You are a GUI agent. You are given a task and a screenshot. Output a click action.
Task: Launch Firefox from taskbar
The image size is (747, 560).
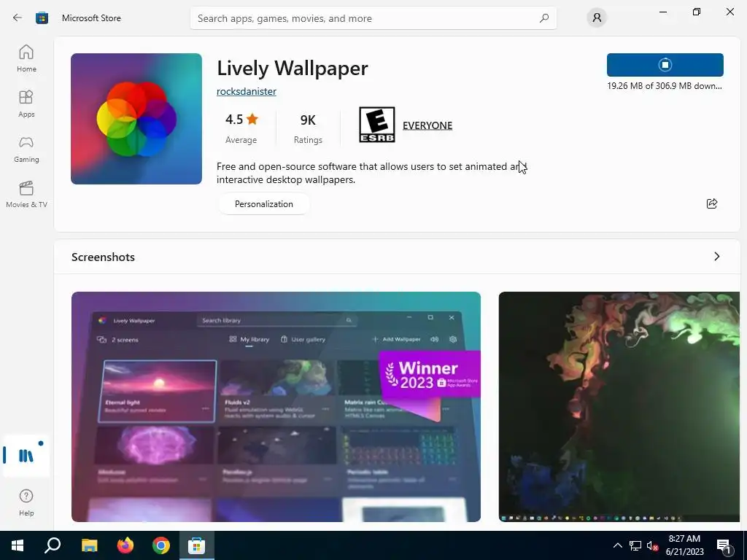(125, 545)
